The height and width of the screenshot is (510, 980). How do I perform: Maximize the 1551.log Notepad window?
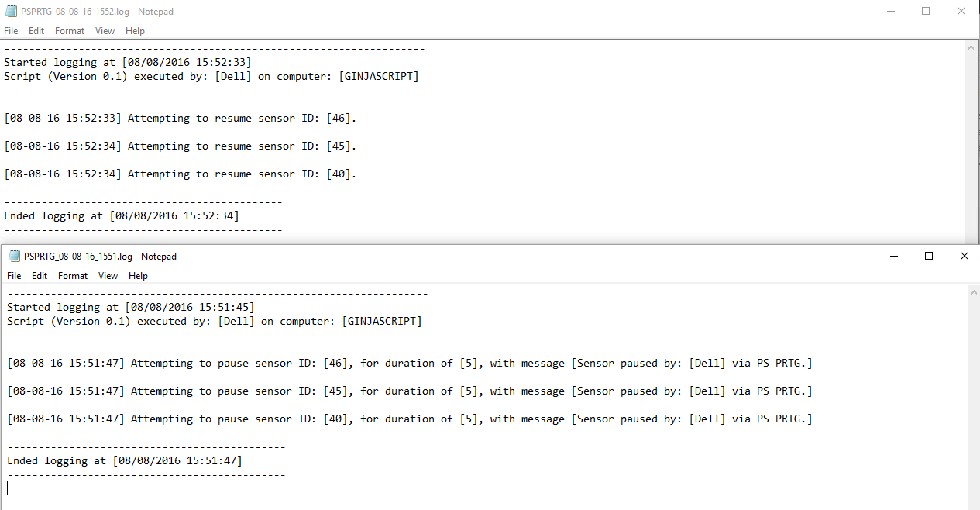coord(929,257)
